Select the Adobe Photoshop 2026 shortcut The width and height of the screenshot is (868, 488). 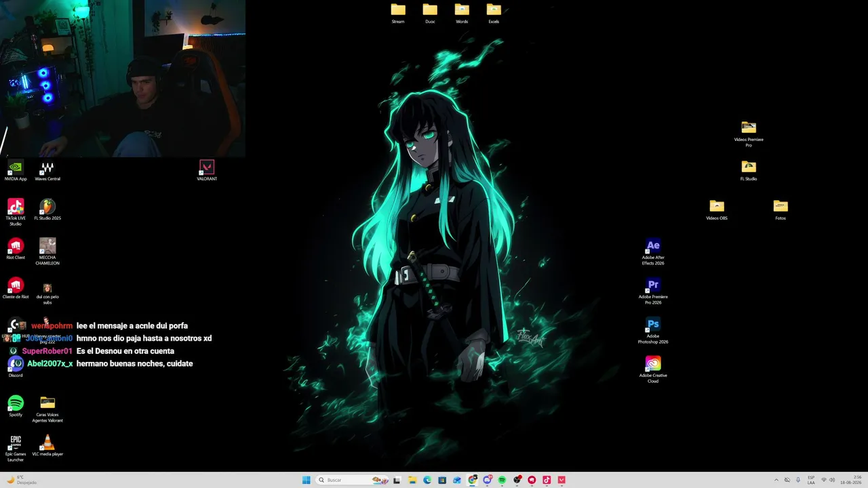coord(653,330)
